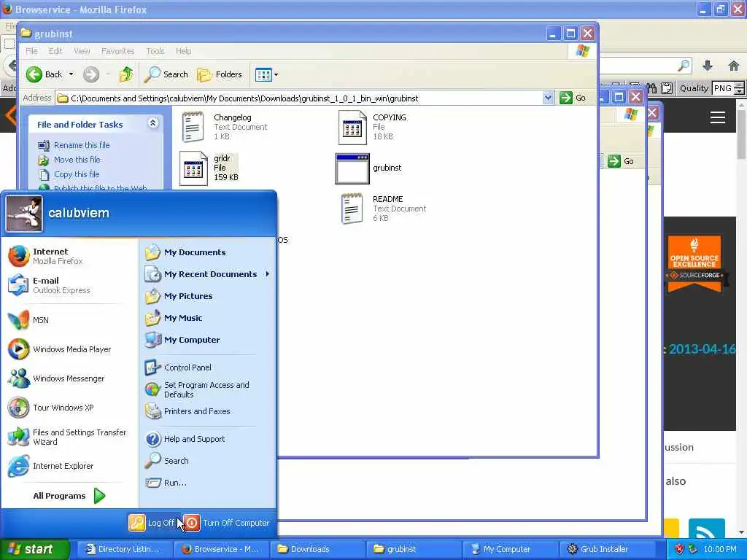This screenshot has width=747, height=560.
Task: Open the Run... dialog
Action: point(208,483)
